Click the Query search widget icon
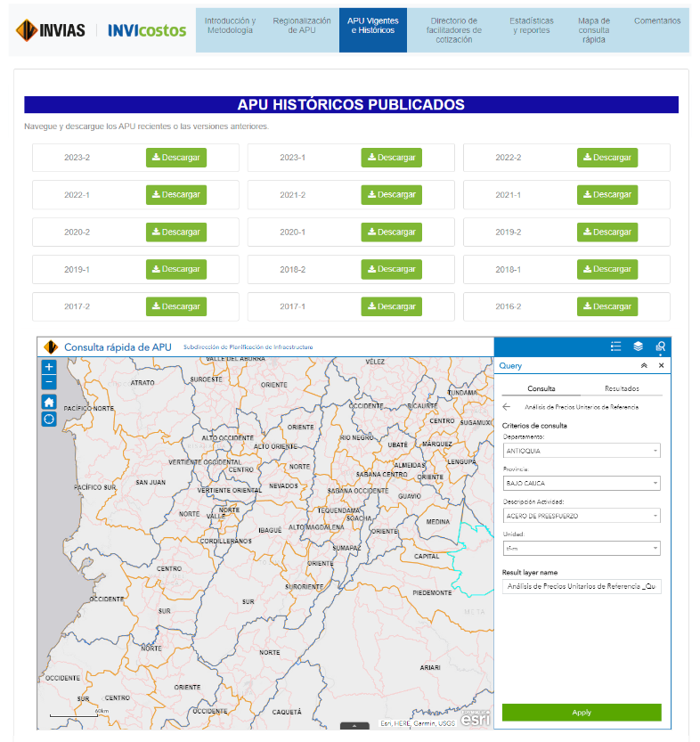 pyautogui.click(x=660, y=347)
